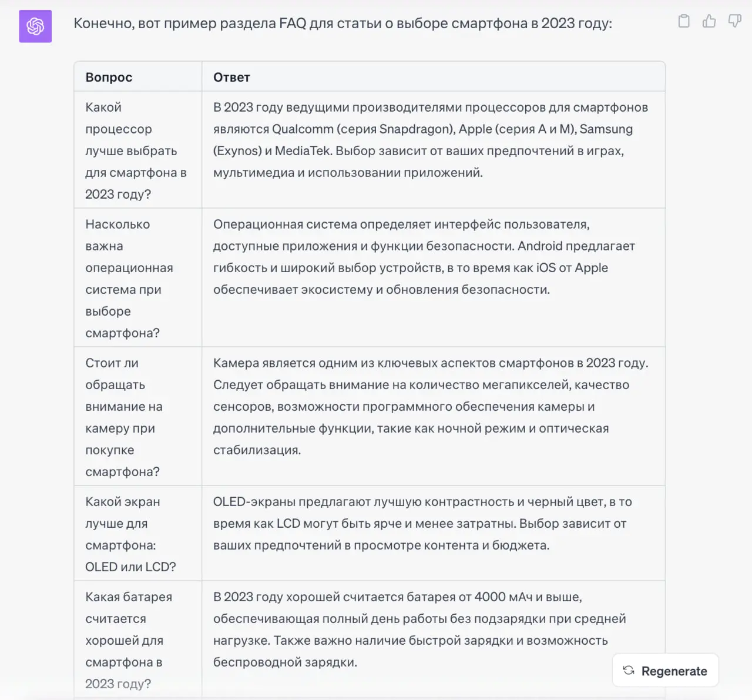Viewport: 752px width, 700px height.
Task: Click the Regenerate button
Action: coord(665,671)
